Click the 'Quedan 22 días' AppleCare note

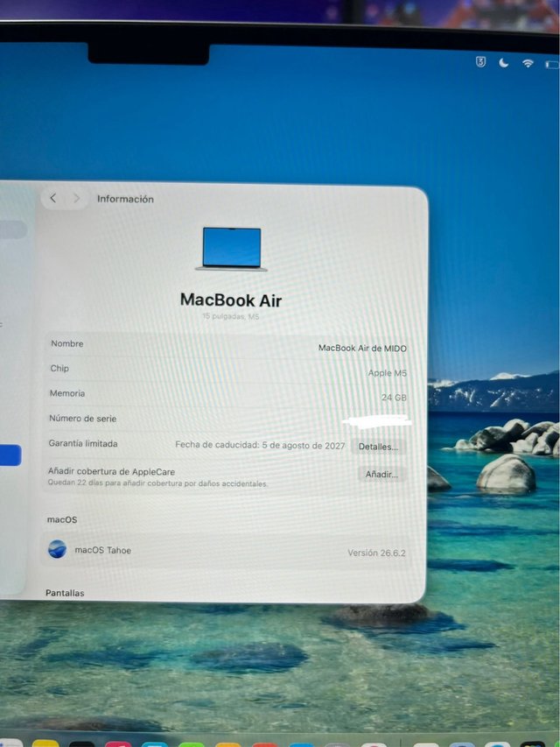pyautogui.click(x=157, y=483)
